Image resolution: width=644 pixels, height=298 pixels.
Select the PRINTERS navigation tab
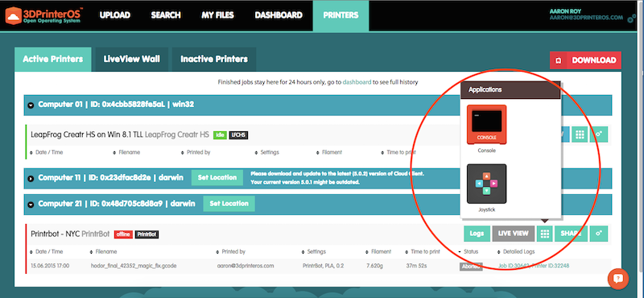coord(341,15)
